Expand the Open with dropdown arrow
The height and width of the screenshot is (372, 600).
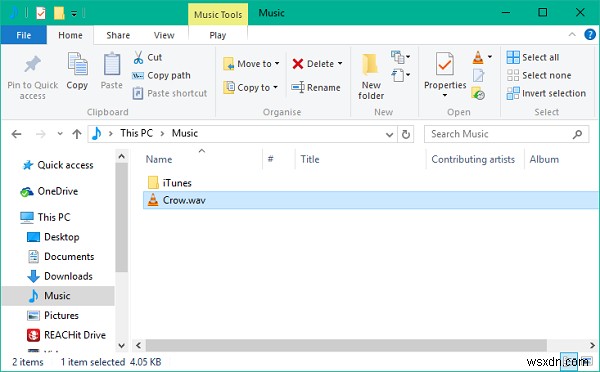coord(490,57)
